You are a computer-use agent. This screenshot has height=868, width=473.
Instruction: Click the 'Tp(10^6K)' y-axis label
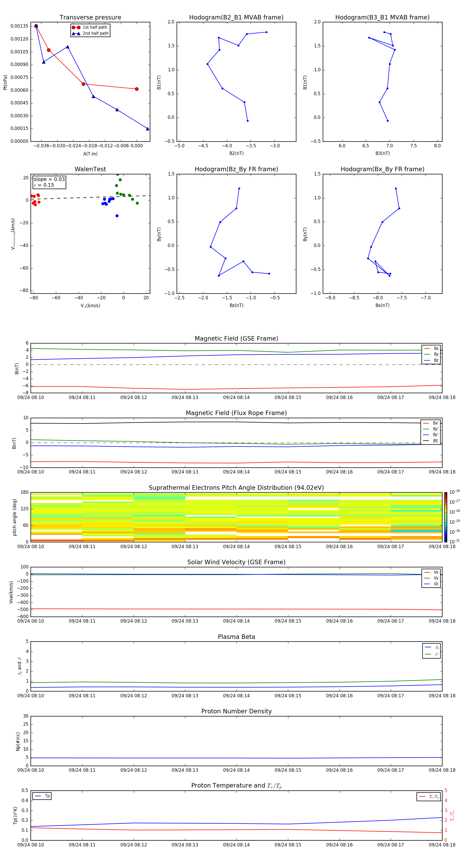(x=15, y=815)
